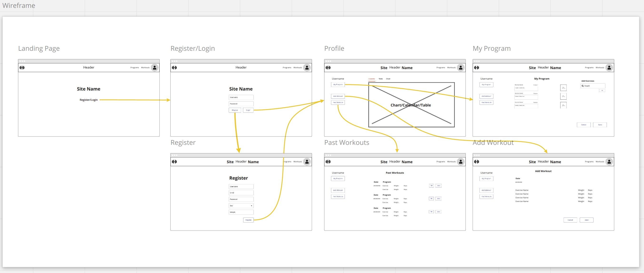Click the search magnifier icon under Add Exercises
The height and width of the screenshot is (273, 644).
click(x=583, y=86)
